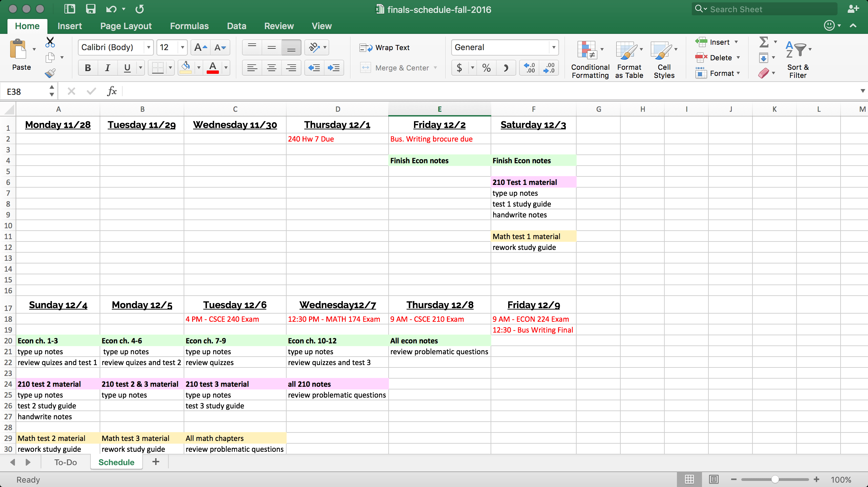Open the Page Layout menu

coord(126,26)
